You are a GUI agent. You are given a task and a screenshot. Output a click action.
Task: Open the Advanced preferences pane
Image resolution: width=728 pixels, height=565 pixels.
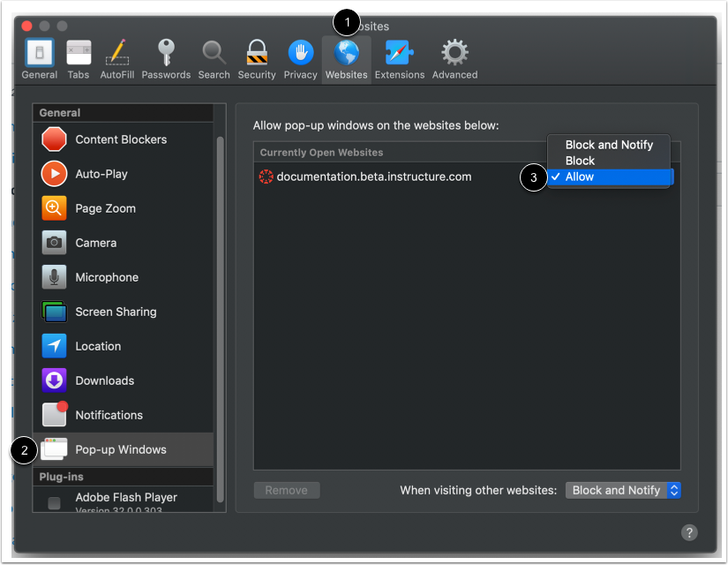point(454,57)
